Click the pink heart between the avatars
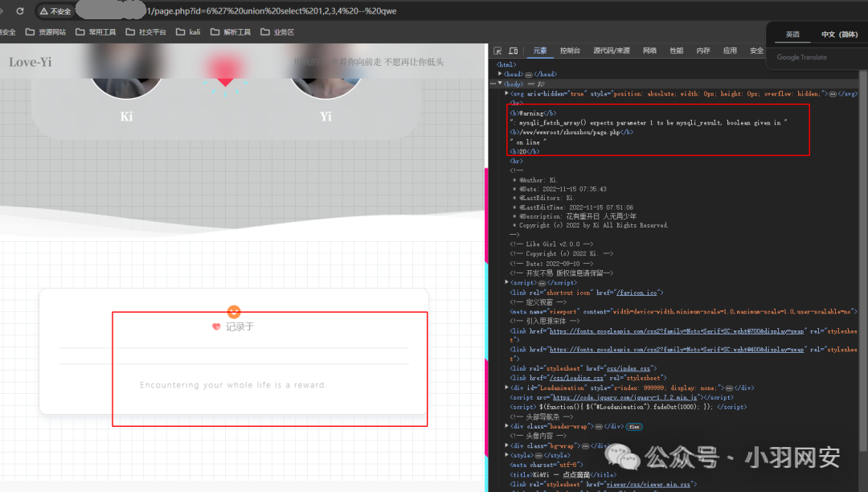 click(225, 70)
